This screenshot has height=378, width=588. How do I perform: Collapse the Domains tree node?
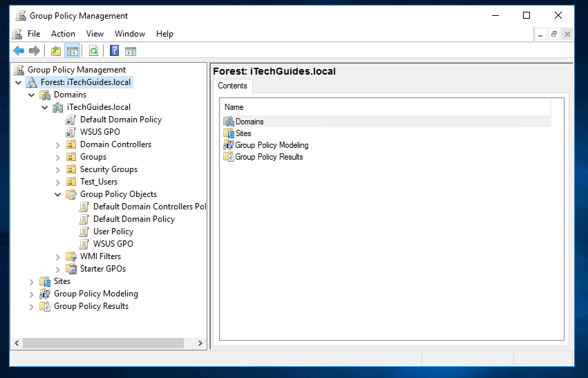coord(32,95)
